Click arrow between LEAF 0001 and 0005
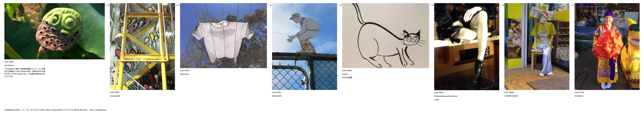Viewport: 644px width, 113px height. [x=107, y=5]
